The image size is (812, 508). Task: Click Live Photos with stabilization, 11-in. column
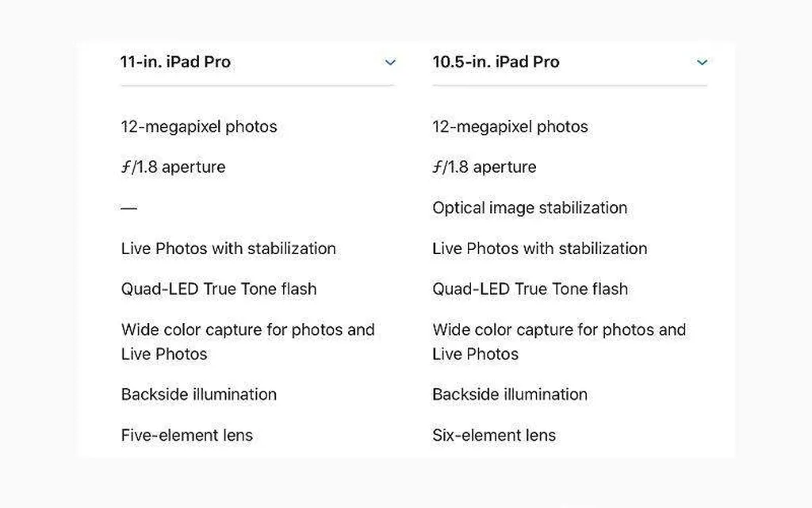coord(228,248)
